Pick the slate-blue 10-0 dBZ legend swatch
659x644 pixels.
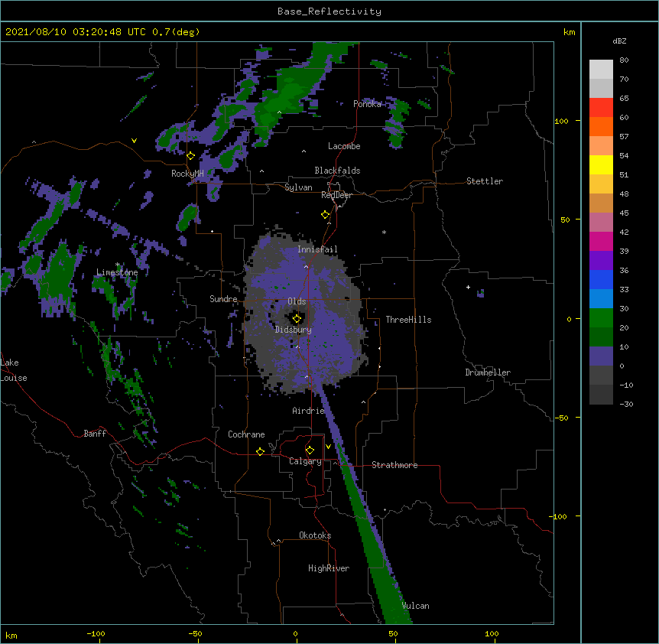tap(601, 356)
